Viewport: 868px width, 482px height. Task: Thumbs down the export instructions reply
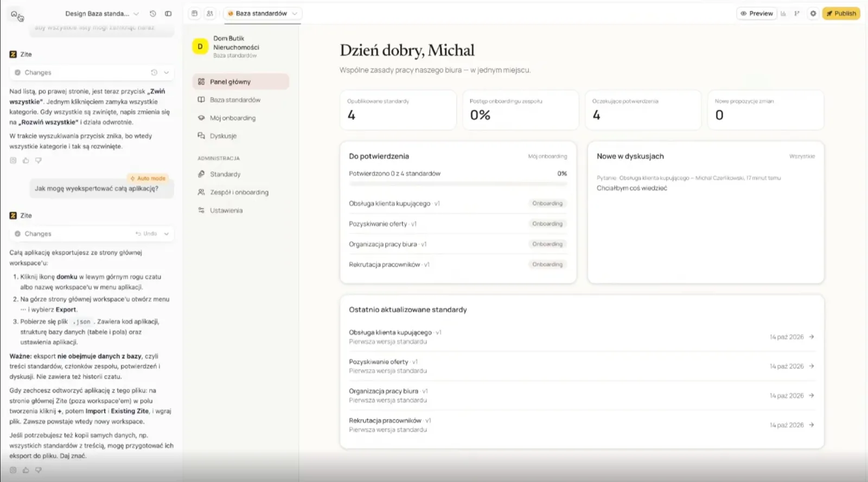[38, 470]
